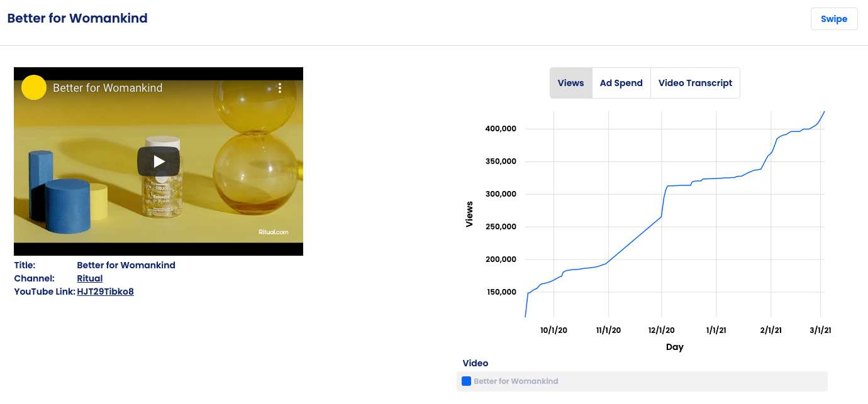Click the 11/1/20 date label
The width and height of the screenshot is (868, 404).
(608, 330)
